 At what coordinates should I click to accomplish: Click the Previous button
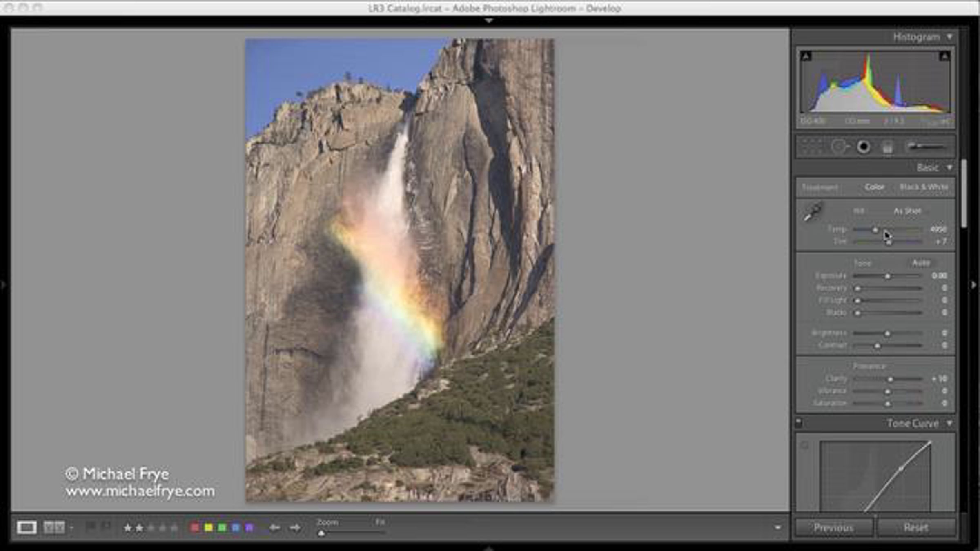(833, 528)
